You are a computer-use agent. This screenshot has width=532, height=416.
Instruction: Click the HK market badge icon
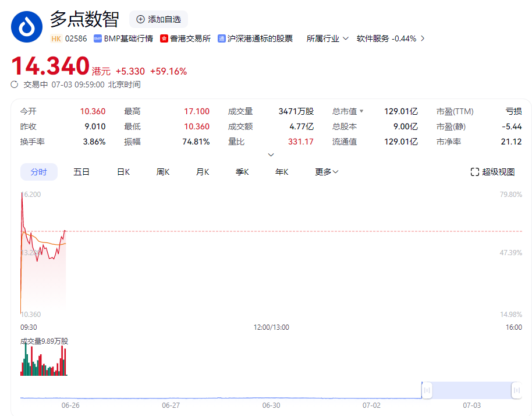56,38
